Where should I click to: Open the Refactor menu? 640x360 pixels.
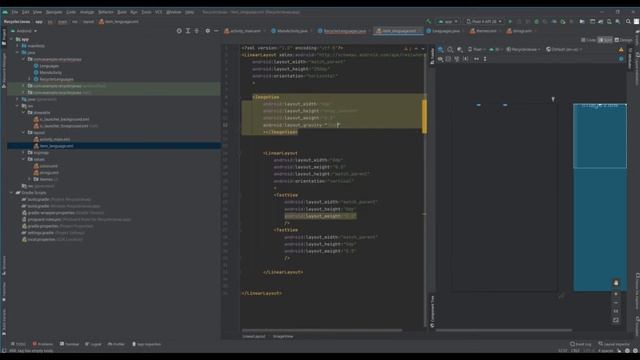click(x=105, y=12)
